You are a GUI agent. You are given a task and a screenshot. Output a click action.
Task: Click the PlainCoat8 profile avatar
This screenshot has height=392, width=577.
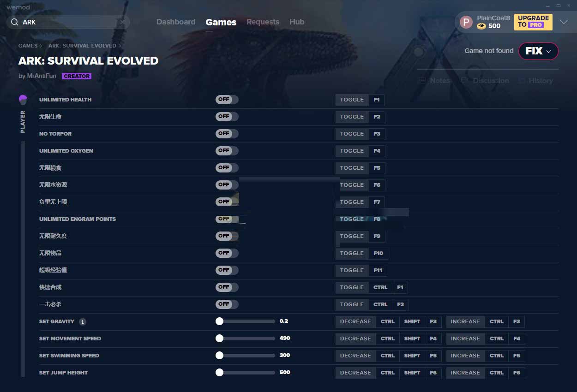pos(466,22)
